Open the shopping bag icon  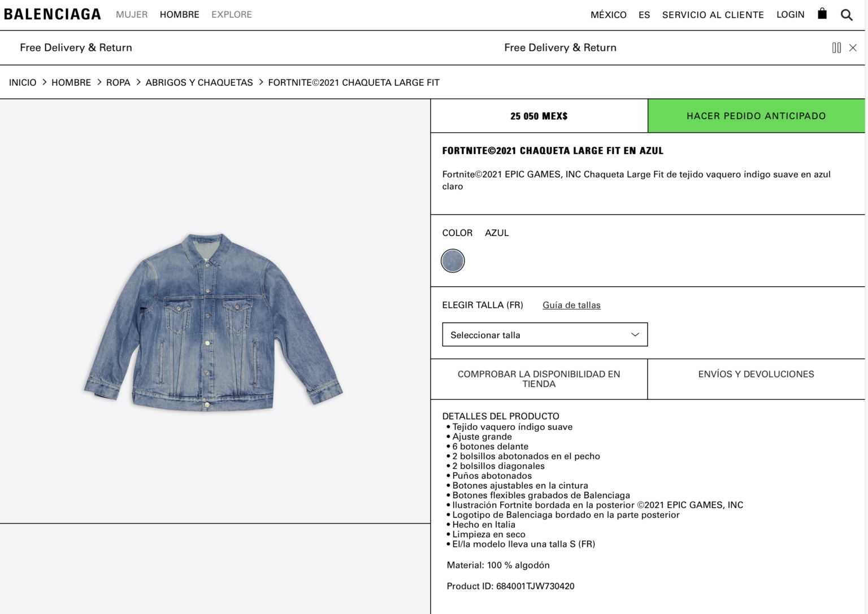pyautogui.click(x=822, y=14)
